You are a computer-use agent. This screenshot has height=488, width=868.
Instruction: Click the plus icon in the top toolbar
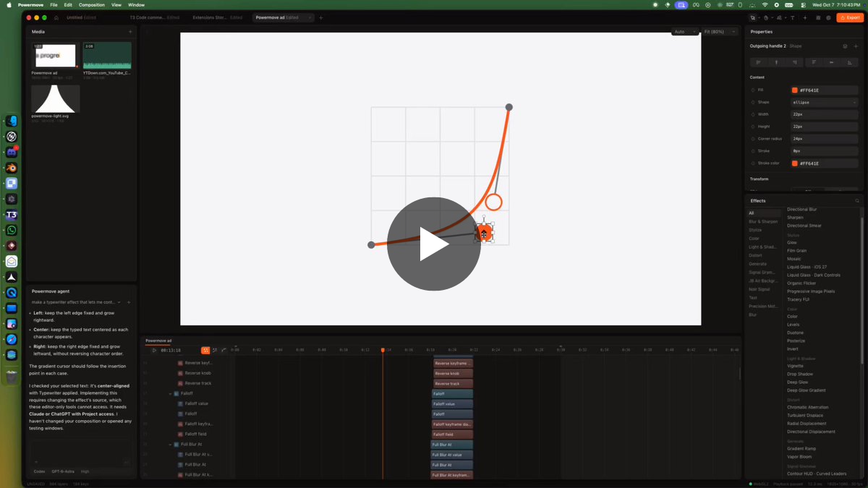805,17
